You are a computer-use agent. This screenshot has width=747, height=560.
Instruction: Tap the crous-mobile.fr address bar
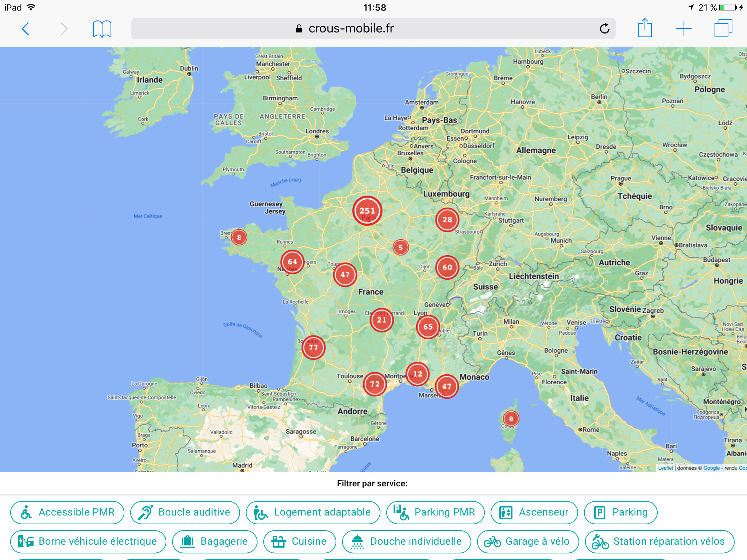coord(373,28)
